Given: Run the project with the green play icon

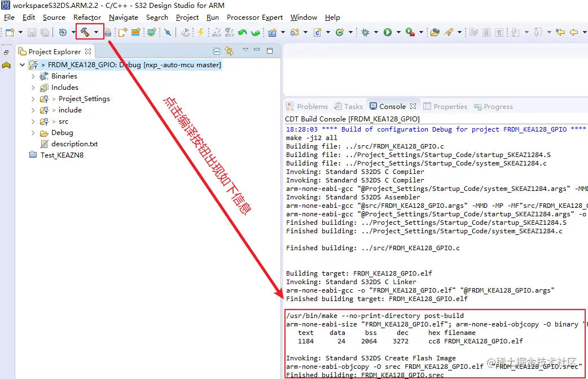Looking at the screenshot, I should (x=388, y=32).
